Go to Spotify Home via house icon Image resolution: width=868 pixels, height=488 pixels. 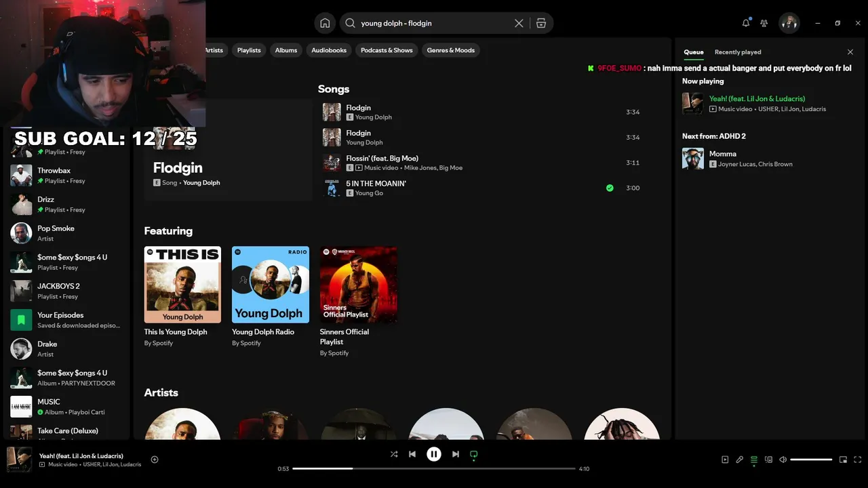(x=325, y=23)
